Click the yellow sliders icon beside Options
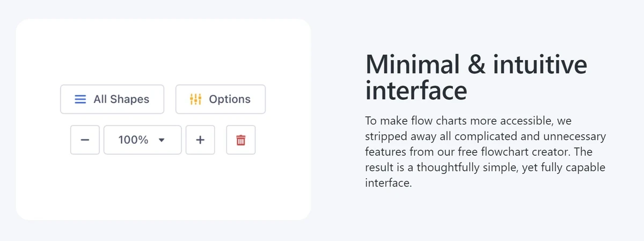This screenshot has height=241, width=644. (195, 99)
